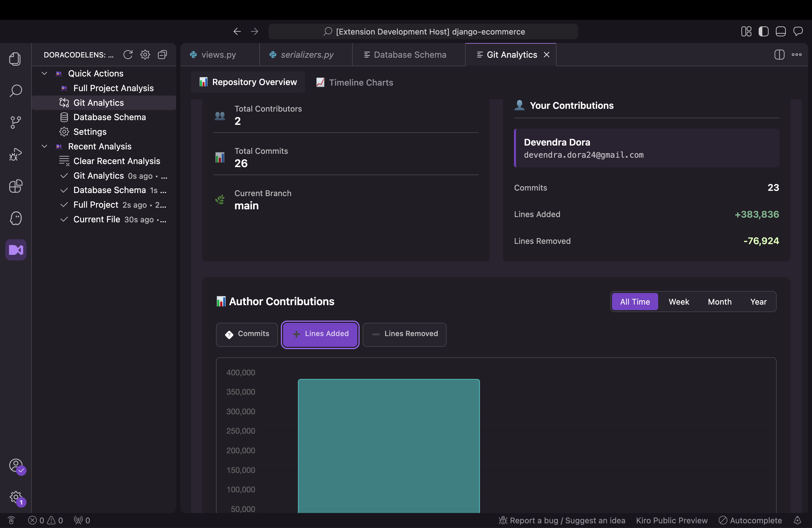Collapse the Recent Analysis section
812x528 pixels.
pos(44,146)
